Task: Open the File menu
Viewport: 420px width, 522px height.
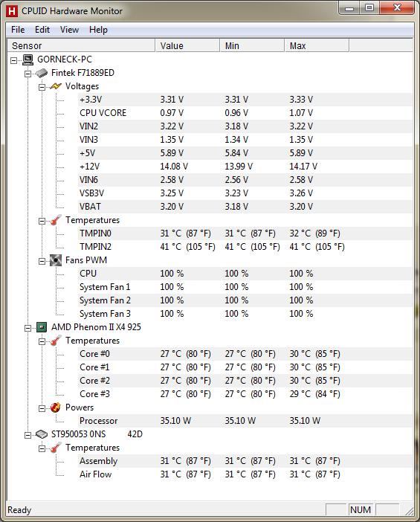Action: tap(18, 30)
